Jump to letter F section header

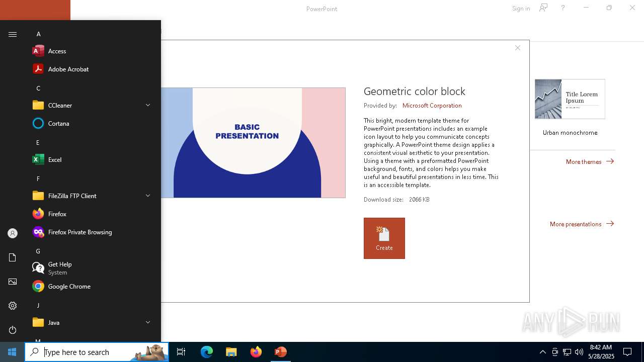point(38,179)
